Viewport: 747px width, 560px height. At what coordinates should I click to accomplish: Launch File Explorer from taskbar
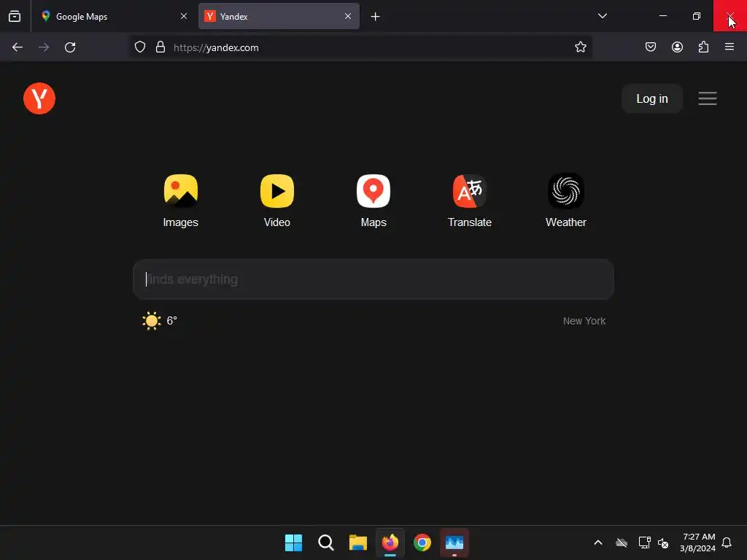pos(357,542)
